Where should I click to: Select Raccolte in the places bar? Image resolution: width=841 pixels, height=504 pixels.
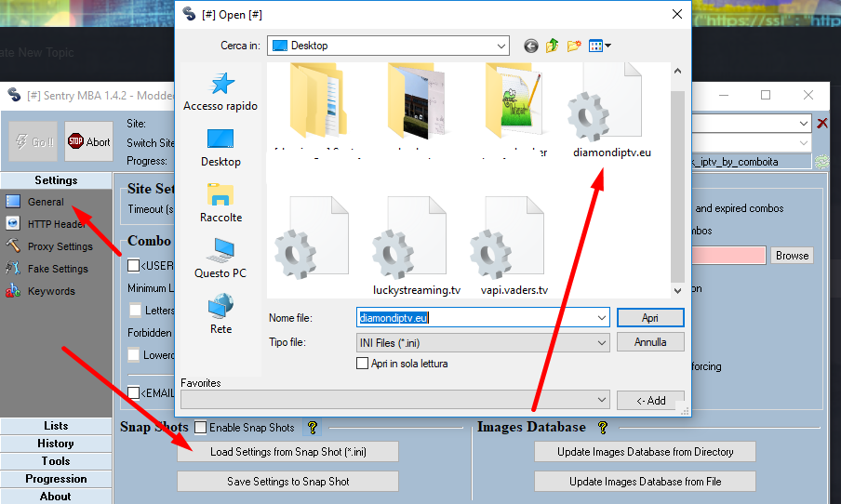pos(220,204)
